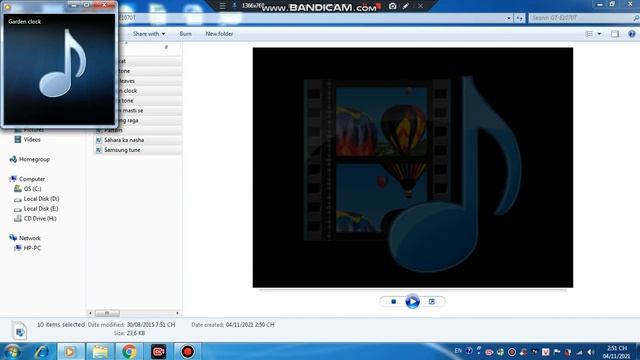Take a Bandicam screenshot with camera icon
The height and width of the screenshot is (360, 640).
click(392, 6)
